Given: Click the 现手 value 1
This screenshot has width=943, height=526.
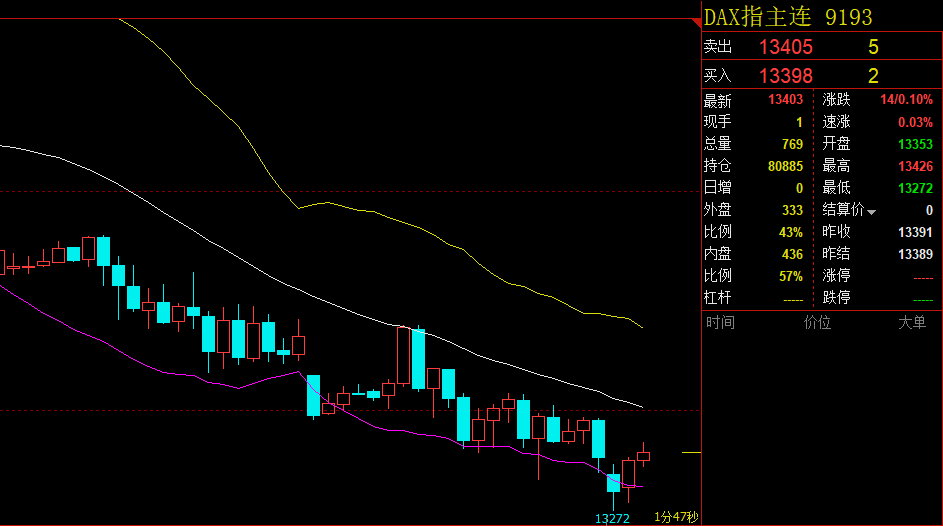Looking at the screenshot, I should [799, 122].
